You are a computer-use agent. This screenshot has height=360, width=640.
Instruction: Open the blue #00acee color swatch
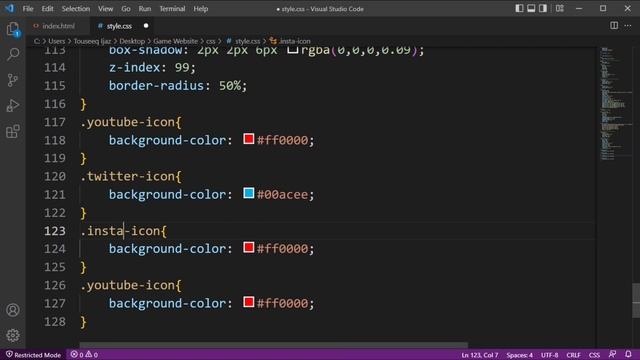pyautogui.click(x=249, y=193)
